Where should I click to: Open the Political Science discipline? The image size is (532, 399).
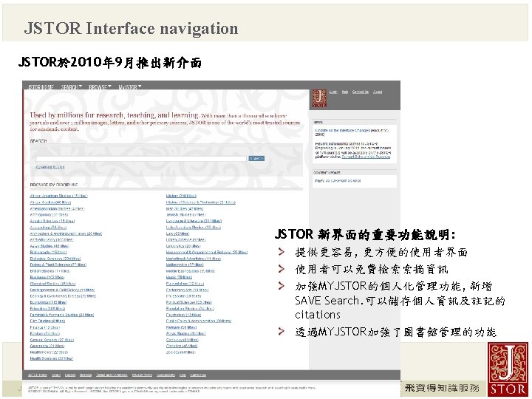click(189, 302)
